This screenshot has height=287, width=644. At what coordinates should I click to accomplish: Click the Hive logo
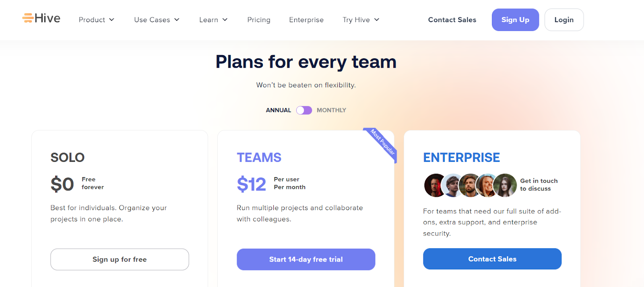tap(41, 18)
